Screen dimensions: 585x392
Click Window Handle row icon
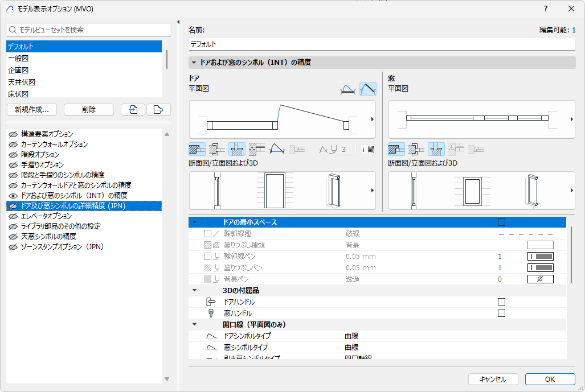click(211, 313)
